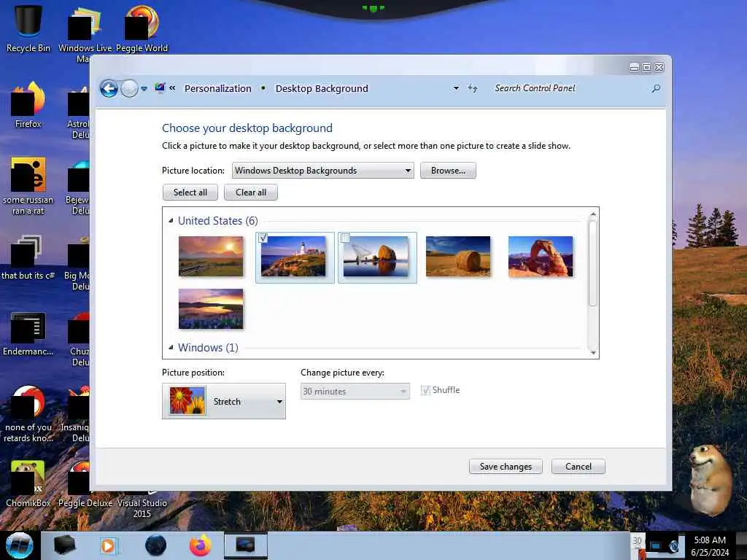747x560 pixels.
Task: Click the black box taskbar icon
Action: 64,545
